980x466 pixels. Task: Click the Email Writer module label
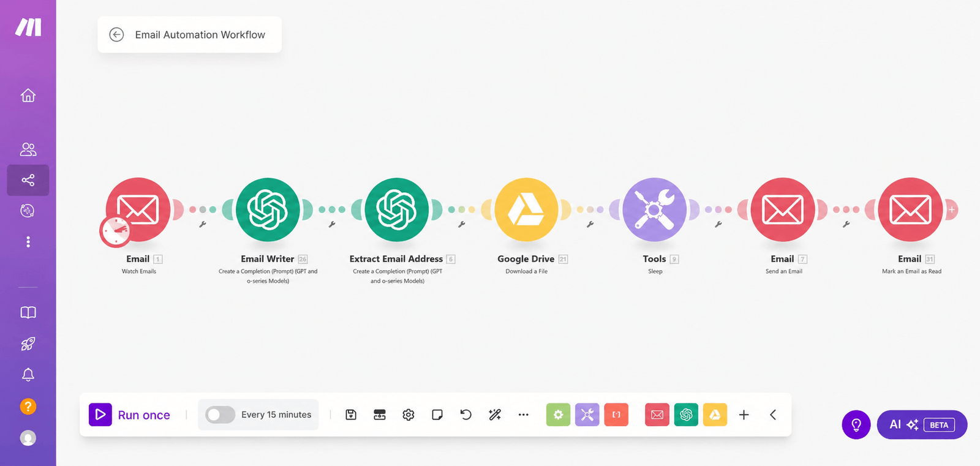coord(268,259)
